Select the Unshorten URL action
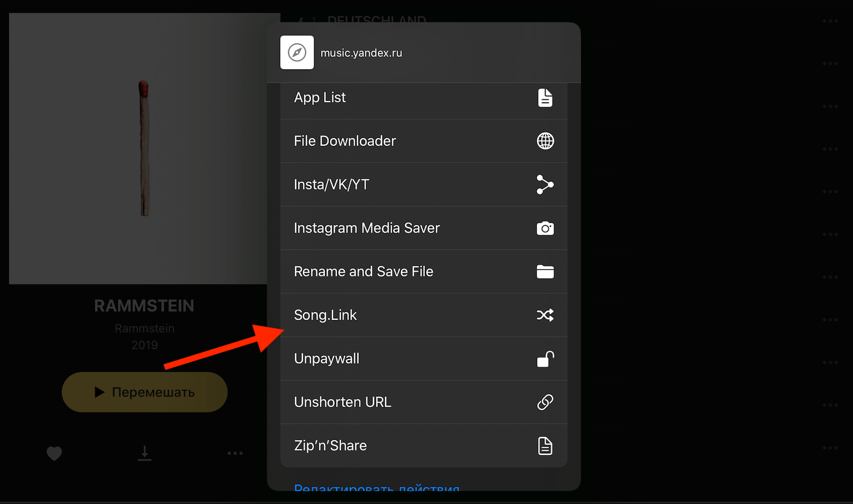Image resolution: width=853 pixels, height=504 pixels. point(423,402)
